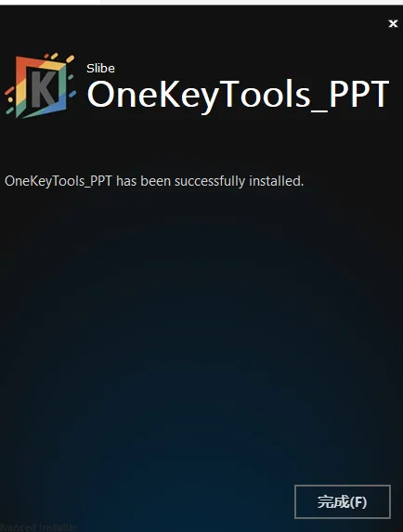Click the word successfully in the message
The width and height of the screenshot is (403, 532).
(209, 181)
